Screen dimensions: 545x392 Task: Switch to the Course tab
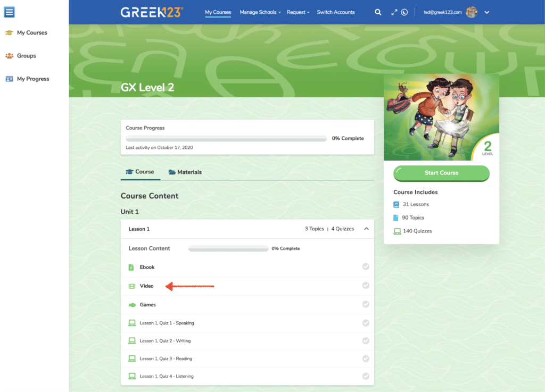pos(140,172)
